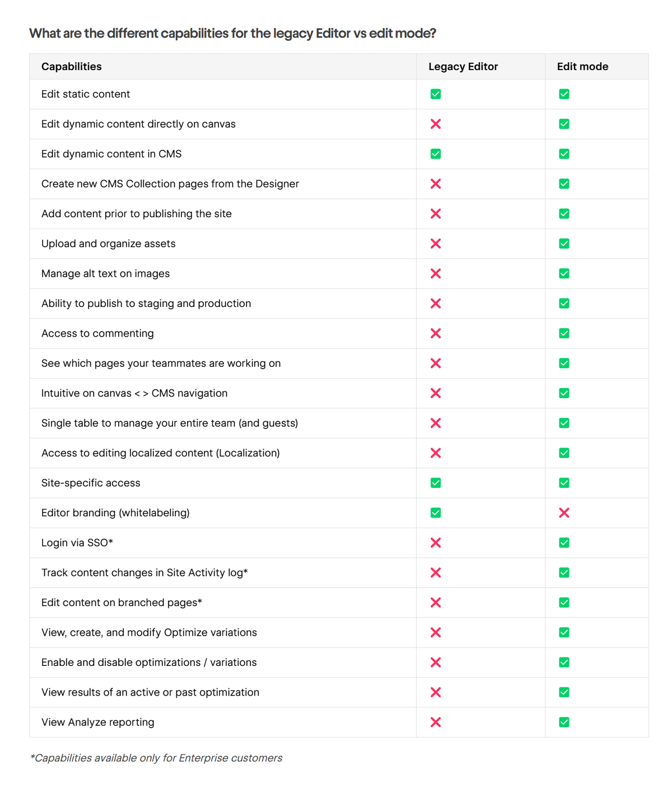Click the green check for Edit static content under Legacy Editor
The width and height of the screenshot is (672, 788).
pos(436,94)
